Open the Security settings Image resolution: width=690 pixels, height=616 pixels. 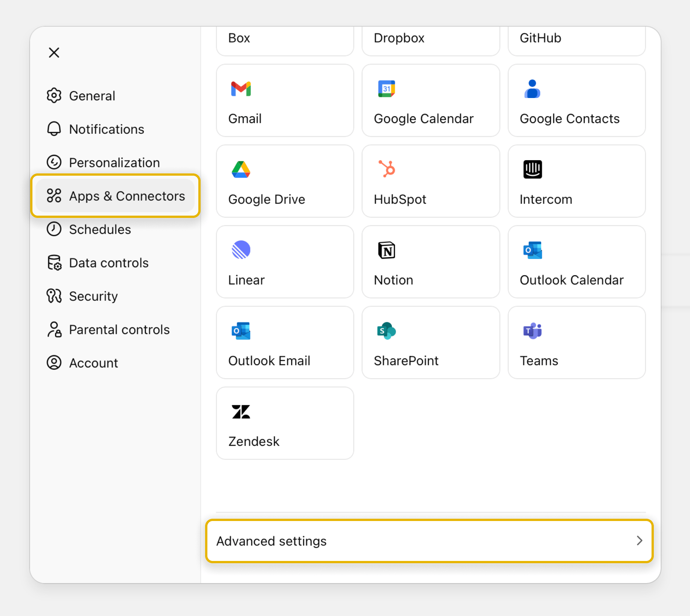pos(93,296)
